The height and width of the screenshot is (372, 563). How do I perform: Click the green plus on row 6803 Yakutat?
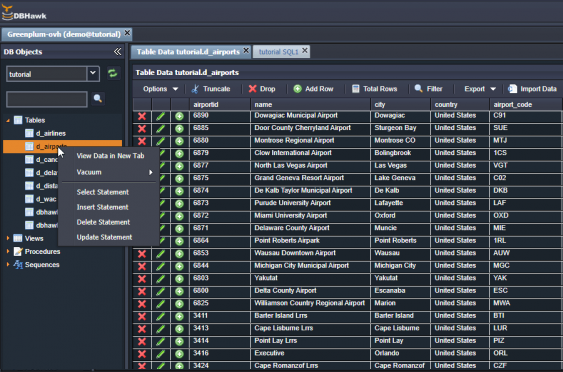tap(180, 279)
